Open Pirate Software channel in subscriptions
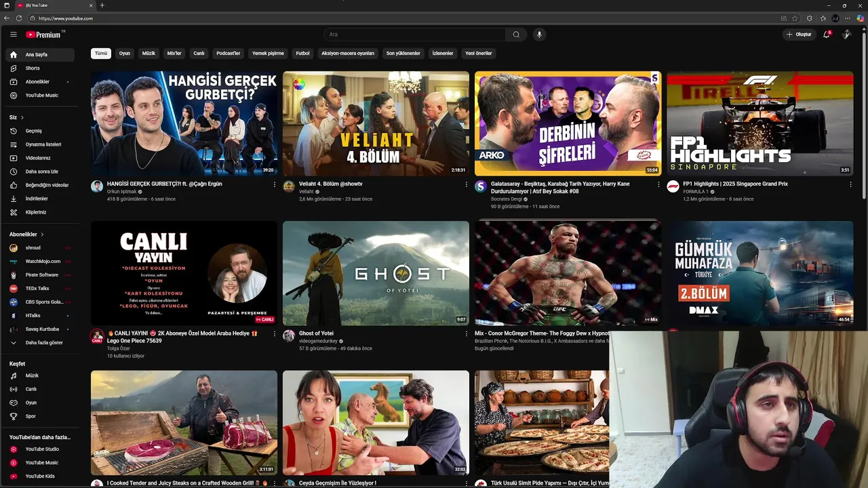 pyautogui.click(x=39, y=275)
